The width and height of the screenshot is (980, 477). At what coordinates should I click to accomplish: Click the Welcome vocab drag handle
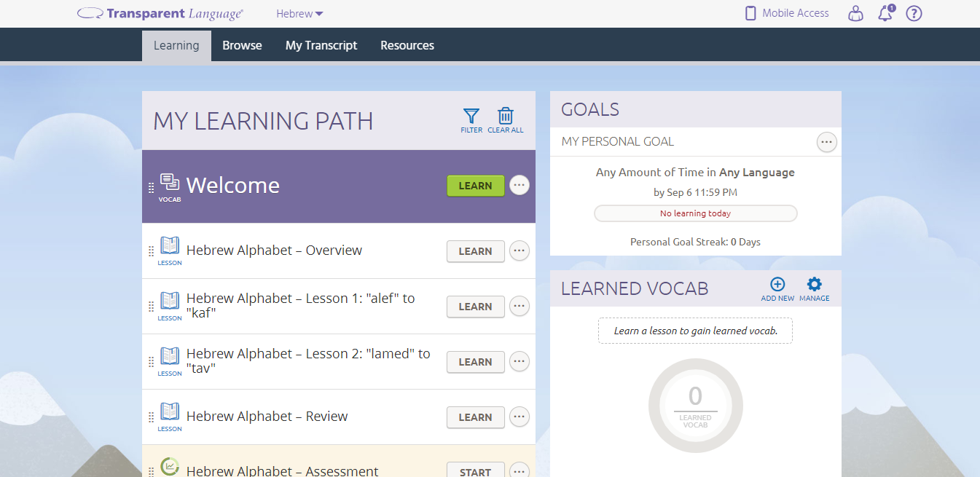pos(152,187)
